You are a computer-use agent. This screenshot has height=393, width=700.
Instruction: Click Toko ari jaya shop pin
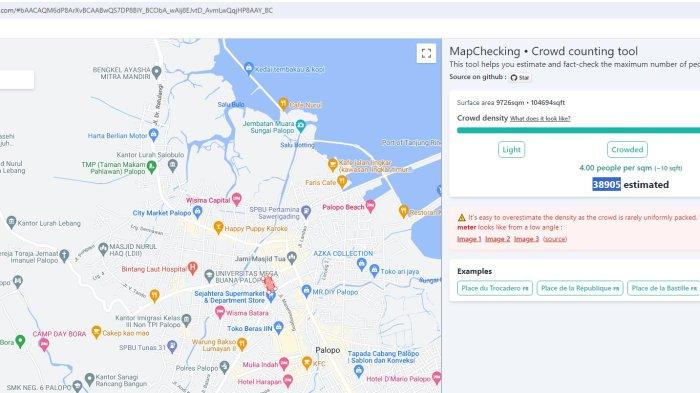point(375,270)
